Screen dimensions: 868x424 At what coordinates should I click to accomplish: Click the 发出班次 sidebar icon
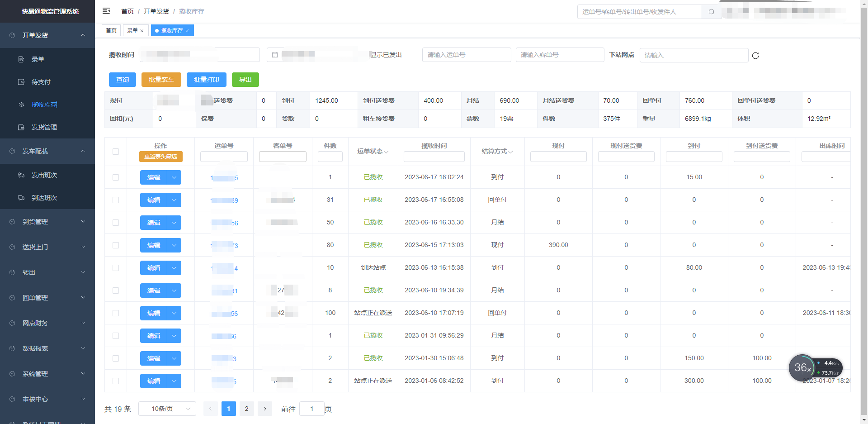pos(21,175)
